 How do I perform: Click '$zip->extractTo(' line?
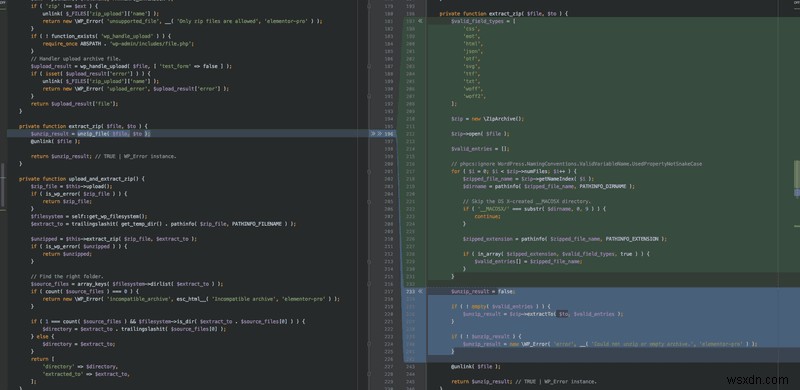[x=543, y=314]
